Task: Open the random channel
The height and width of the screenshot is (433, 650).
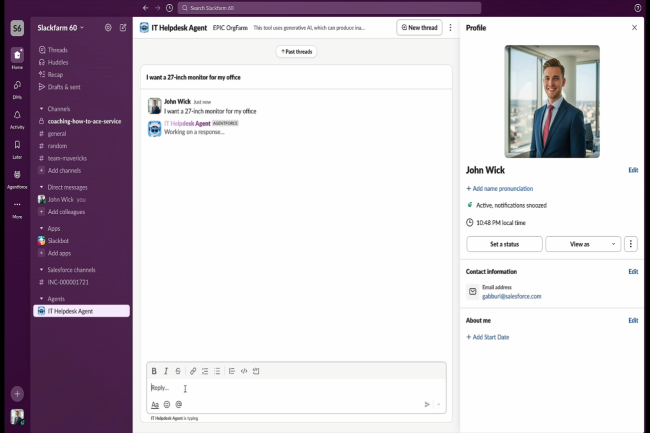Action: (81, 146)
